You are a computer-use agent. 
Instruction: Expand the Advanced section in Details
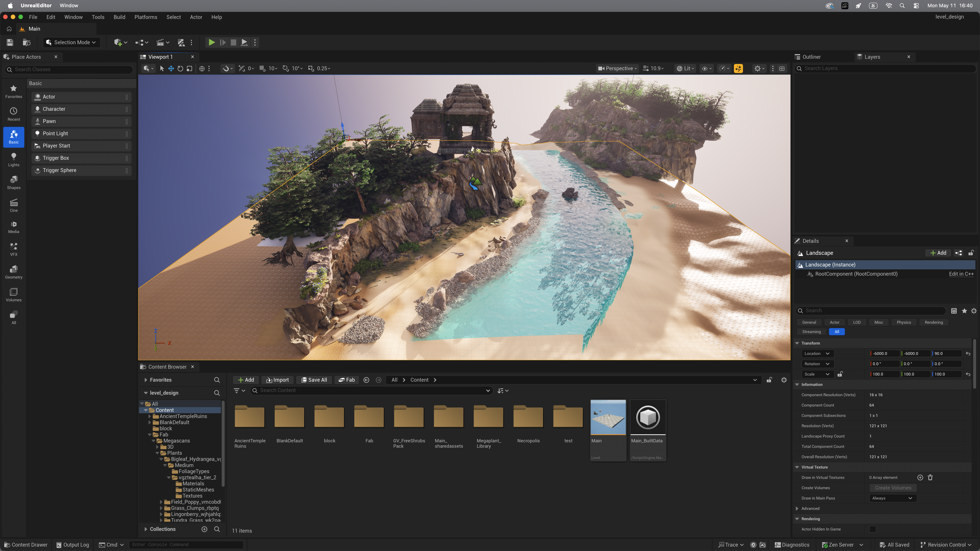coord(797,508)
